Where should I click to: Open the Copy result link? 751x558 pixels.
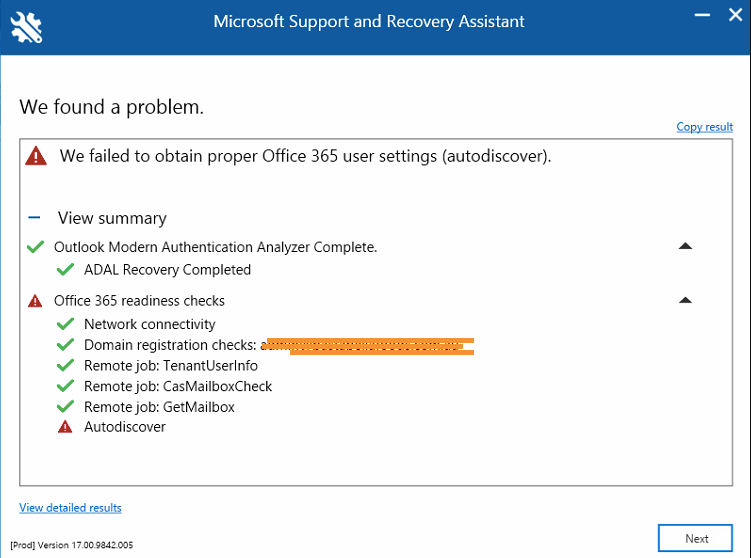click(x=705, y=127)
